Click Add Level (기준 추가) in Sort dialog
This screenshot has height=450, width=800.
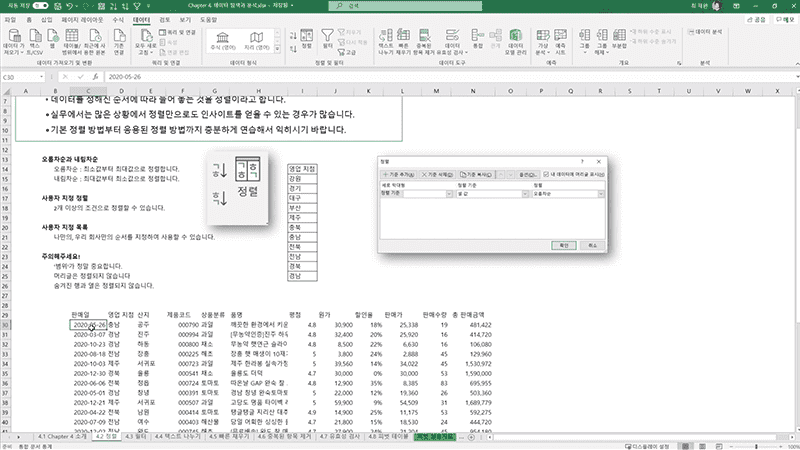pyautogui.click(x=398, y=174)
